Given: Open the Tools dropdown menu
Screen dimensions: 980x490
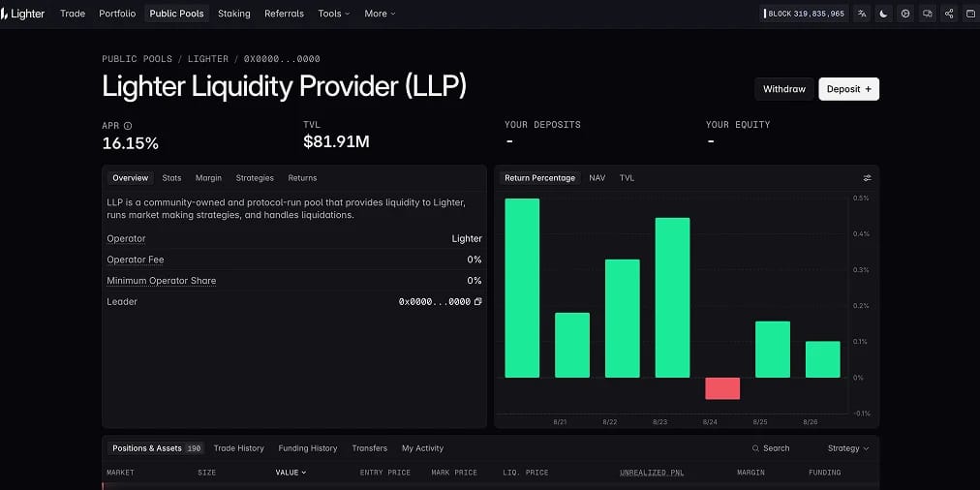Looking at the screenshot, I should [x=334, y=14].
